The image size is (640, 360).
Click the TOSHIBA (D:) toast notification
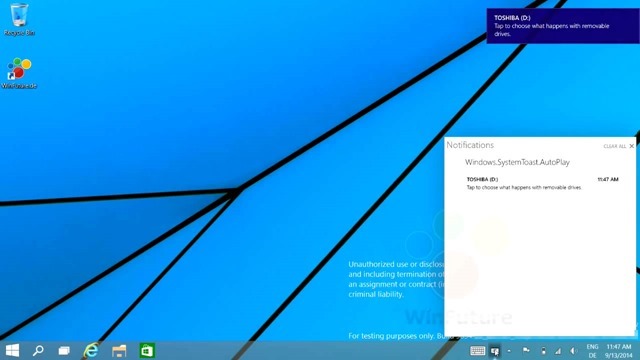563,26
